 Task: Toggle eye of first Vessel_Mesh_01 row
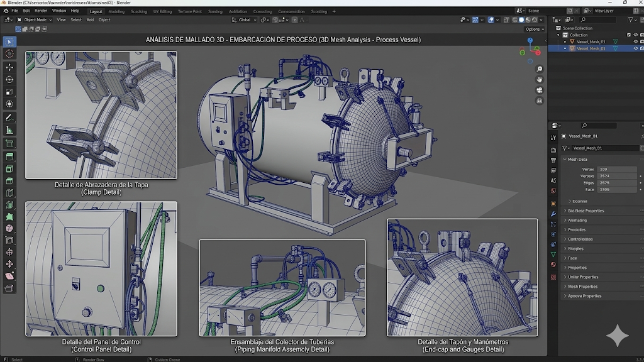click(635, 41)
